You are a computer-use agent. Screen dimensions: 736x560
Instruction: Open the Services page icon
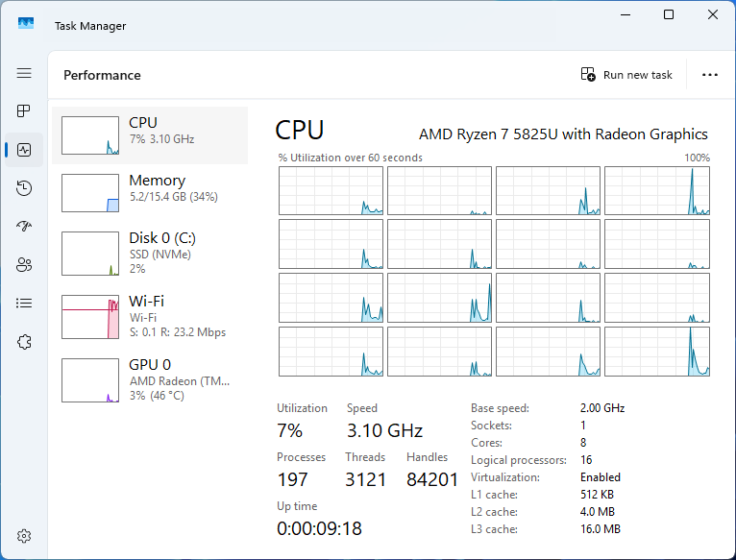coord(24,342)
